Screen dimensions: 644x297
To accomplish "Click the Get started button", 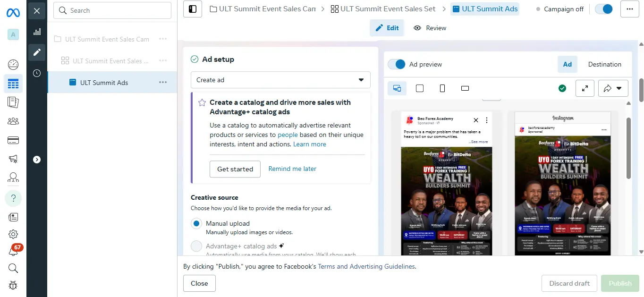I will 235,169.
